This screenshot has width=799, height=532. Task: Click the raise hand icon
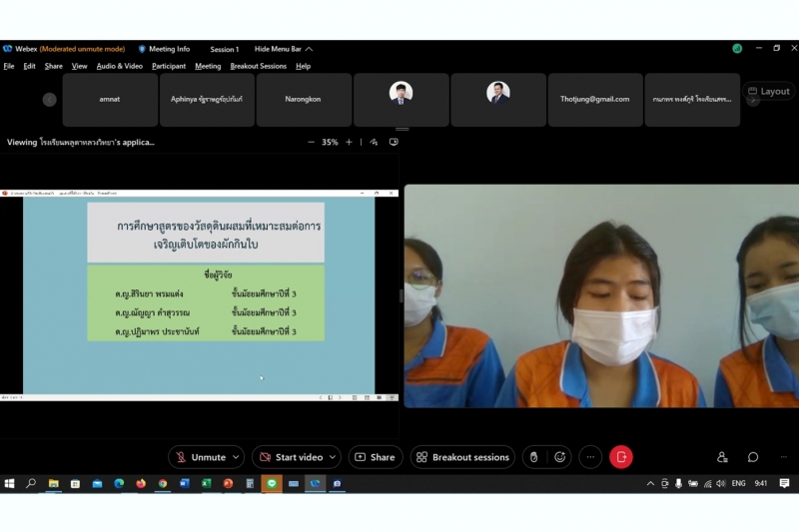coord(533,457)
